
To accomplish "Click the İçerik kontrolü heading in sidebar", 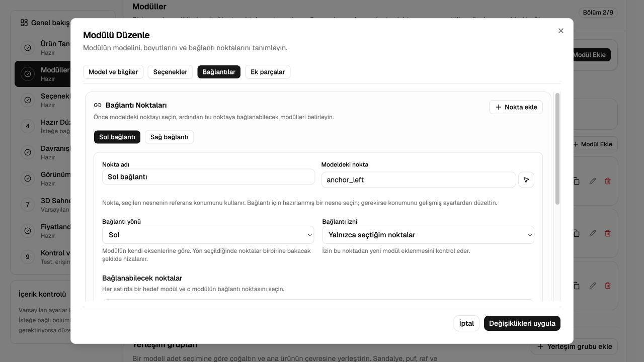I will 42,294.
